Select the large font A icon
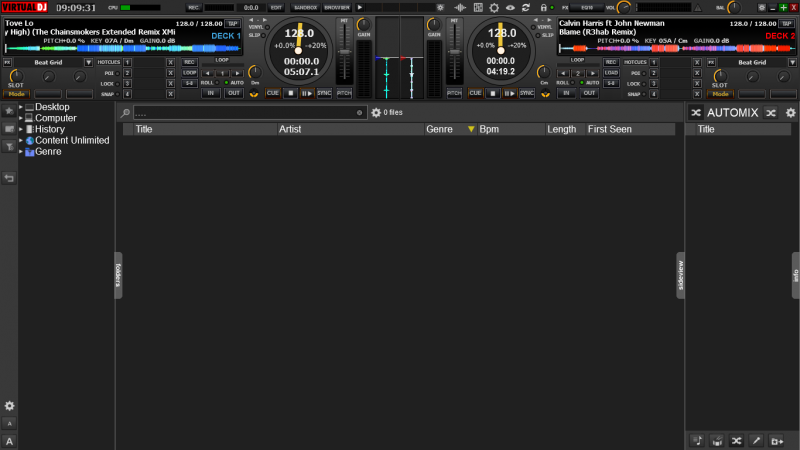 pos(9,442)
